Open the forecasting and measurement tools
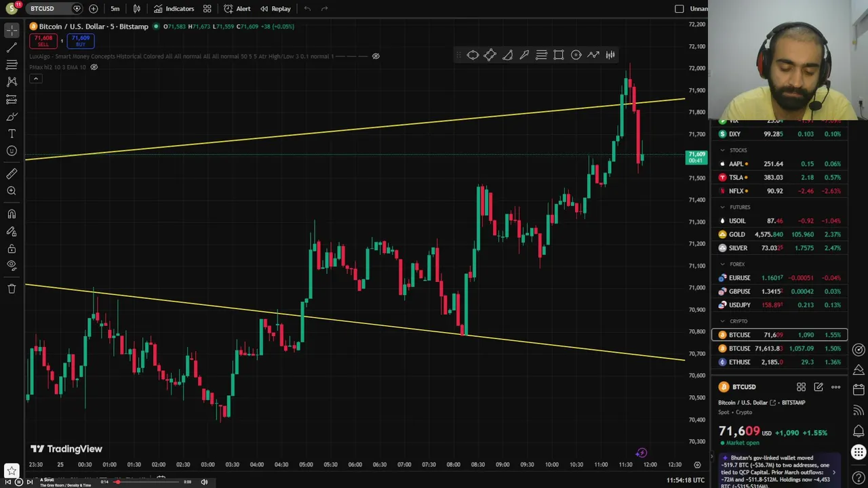This screenshot has height=488, width=868. pyautogui.click(x=12, y=99)
